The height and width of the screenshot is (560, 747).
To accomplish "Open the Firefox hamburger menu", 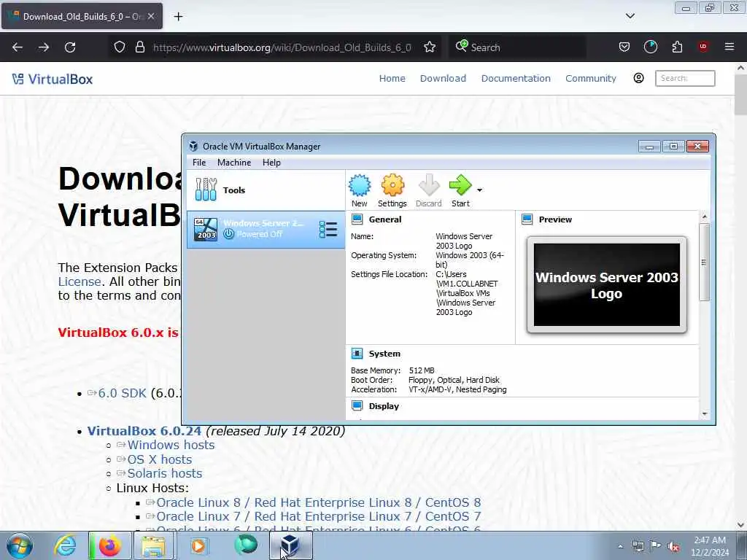I will pos(729,47).
